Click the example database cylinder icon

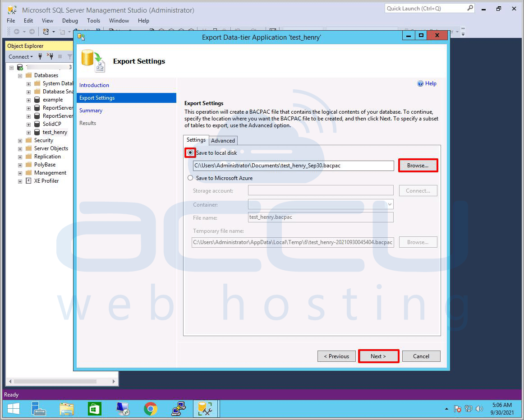tap(37, 100)
